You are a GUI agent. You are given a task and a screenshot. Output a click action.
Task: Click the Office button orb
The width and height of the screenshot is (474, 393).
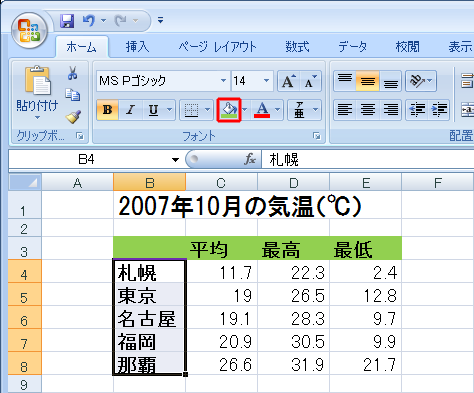pos(29,30)
